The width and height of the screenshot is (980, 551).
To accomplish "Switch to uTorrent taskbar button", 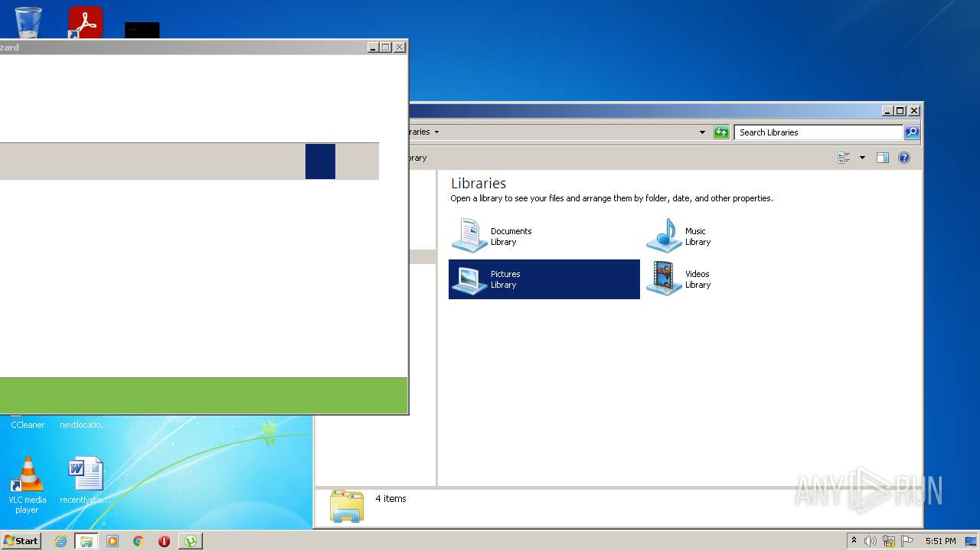I will [x=191, y=541].
